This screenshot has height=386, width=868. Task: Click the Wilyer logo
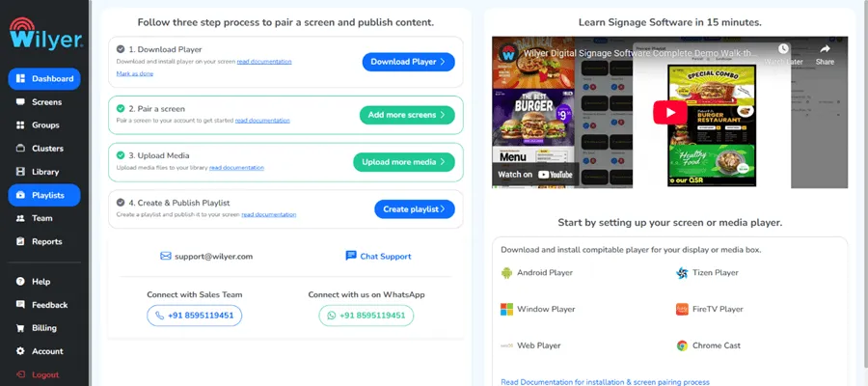coord(45,35)
